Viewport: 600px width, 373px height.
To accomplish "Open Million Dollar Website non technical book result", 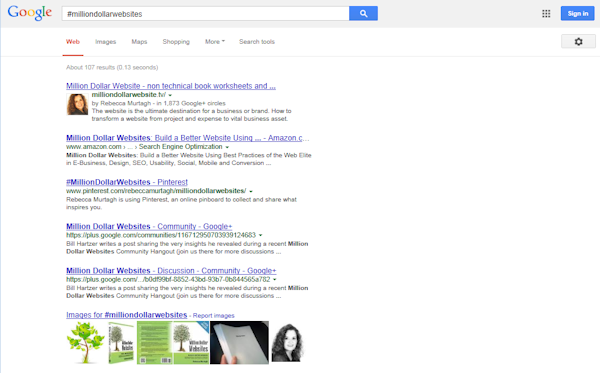I will click(x=171, y=86).
